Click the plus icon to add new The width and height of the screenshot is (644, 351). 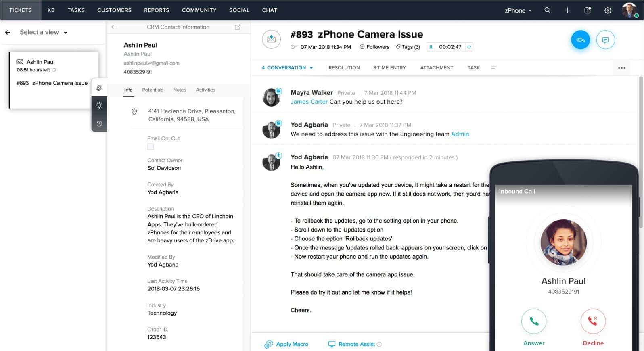click(x=567, y=10)
